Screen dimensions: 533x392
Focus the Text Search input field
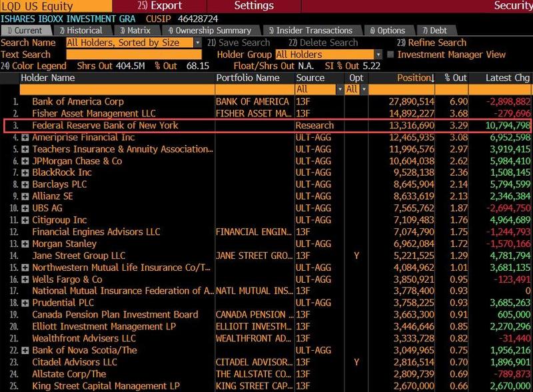coord(134,55)
